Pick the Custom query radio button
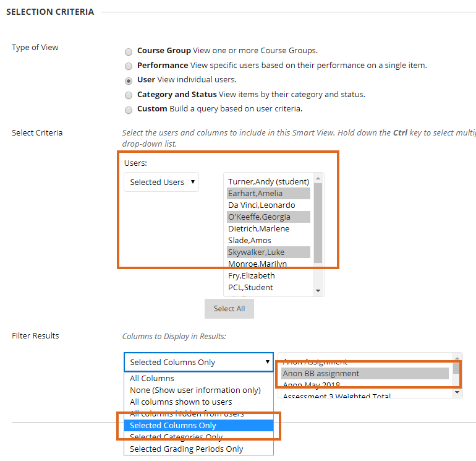 (x=129, y=110)
